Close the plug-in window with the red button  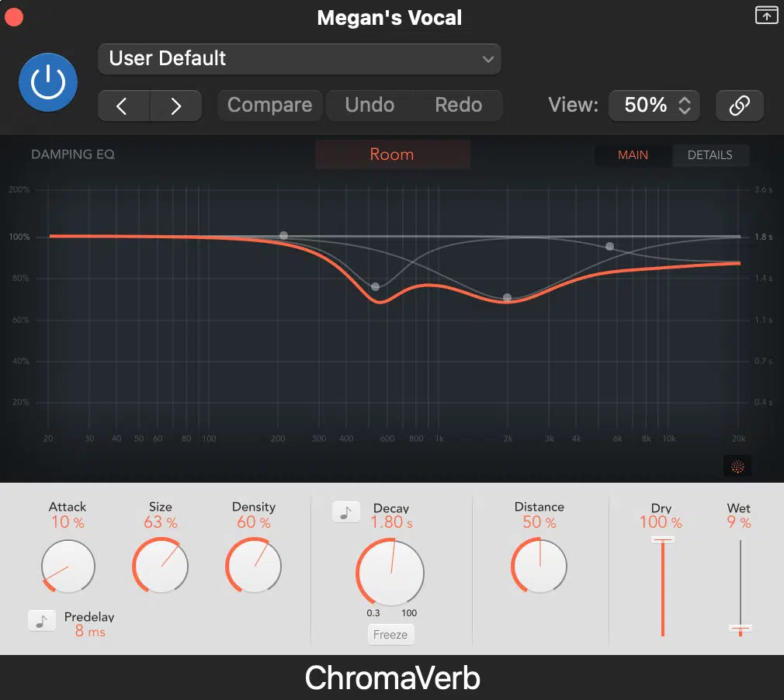click(x=14, y=16)
